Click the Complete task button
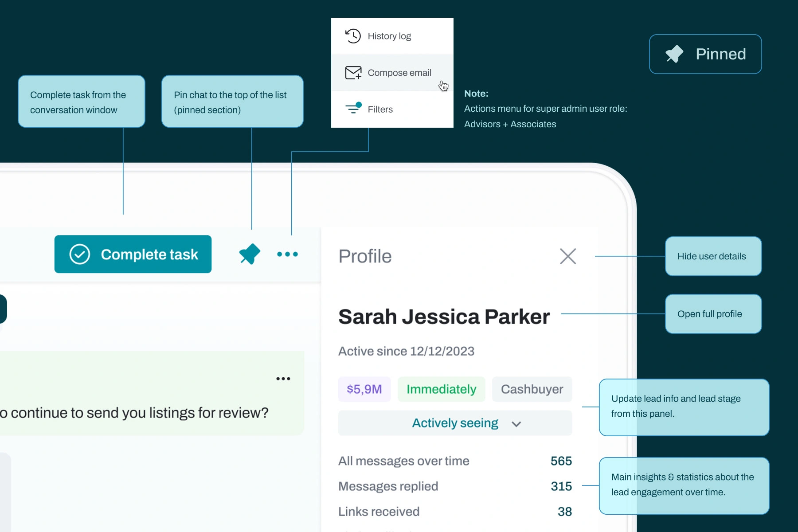798x532 pixels. 133,254
